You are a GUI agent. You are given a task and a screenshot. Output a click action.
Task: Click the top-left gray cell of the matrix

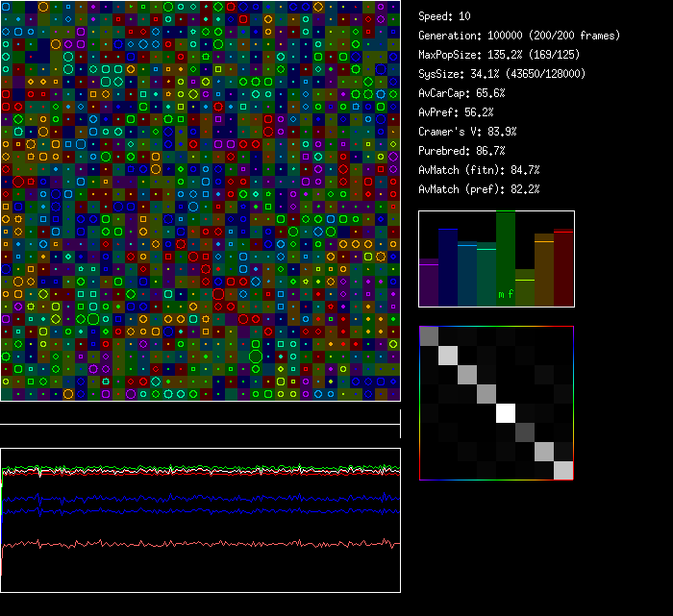[429, 335]
